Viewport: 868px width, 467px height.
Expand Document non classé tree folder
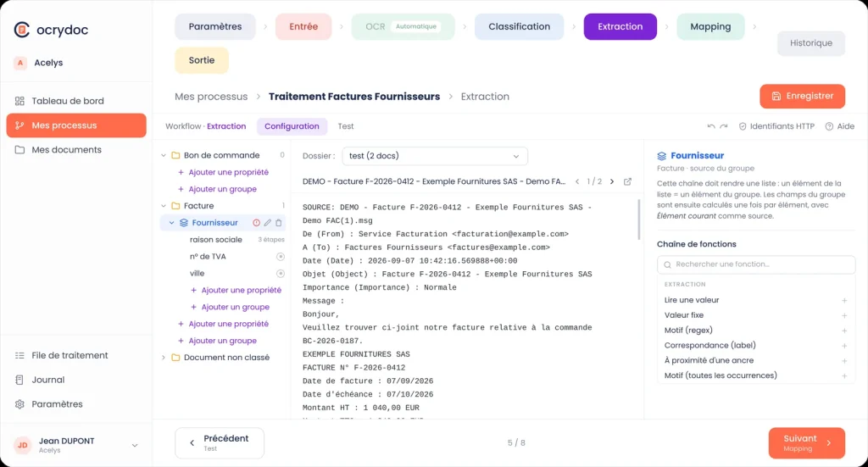(x=164, y=358)
